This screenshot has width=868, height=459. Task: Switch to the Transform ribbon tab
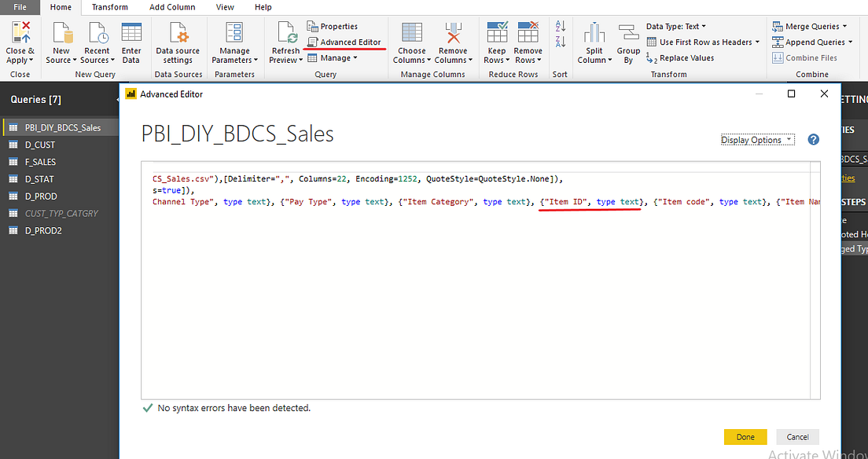[x=109, y=7]
